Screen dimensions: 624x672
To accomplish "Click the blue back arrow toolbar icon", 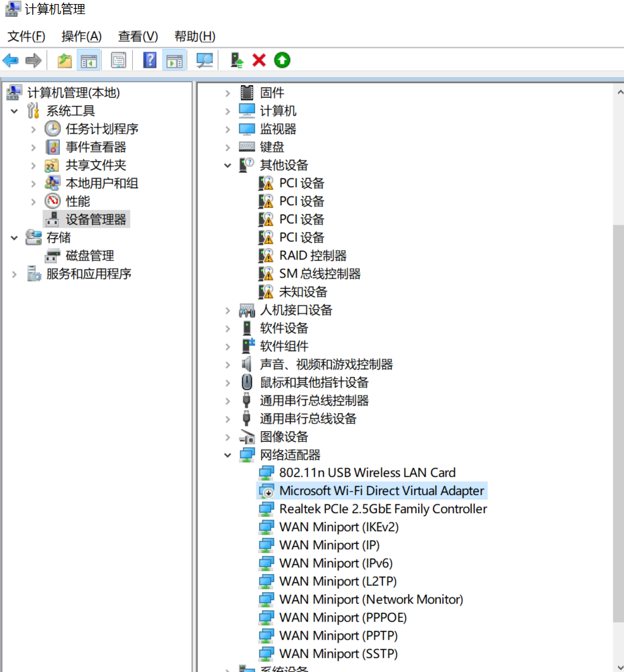I will point(11,60).
